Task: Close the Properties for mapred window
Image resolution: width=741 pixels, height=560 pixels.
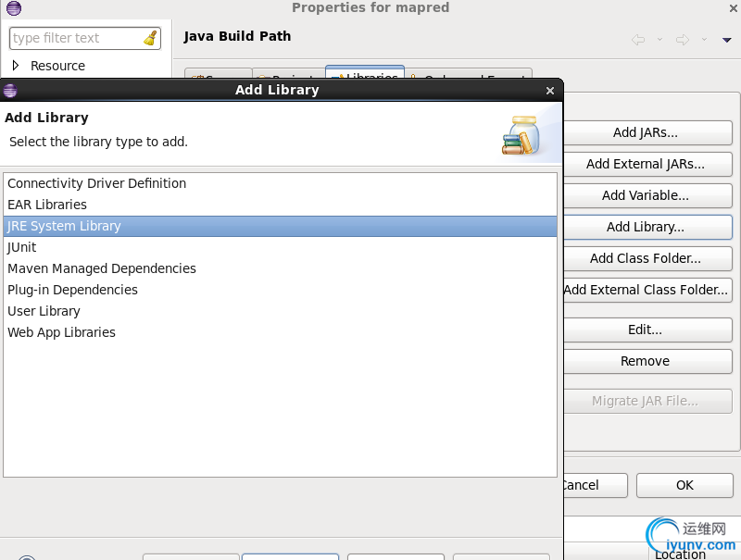Action: click(733, 8)
